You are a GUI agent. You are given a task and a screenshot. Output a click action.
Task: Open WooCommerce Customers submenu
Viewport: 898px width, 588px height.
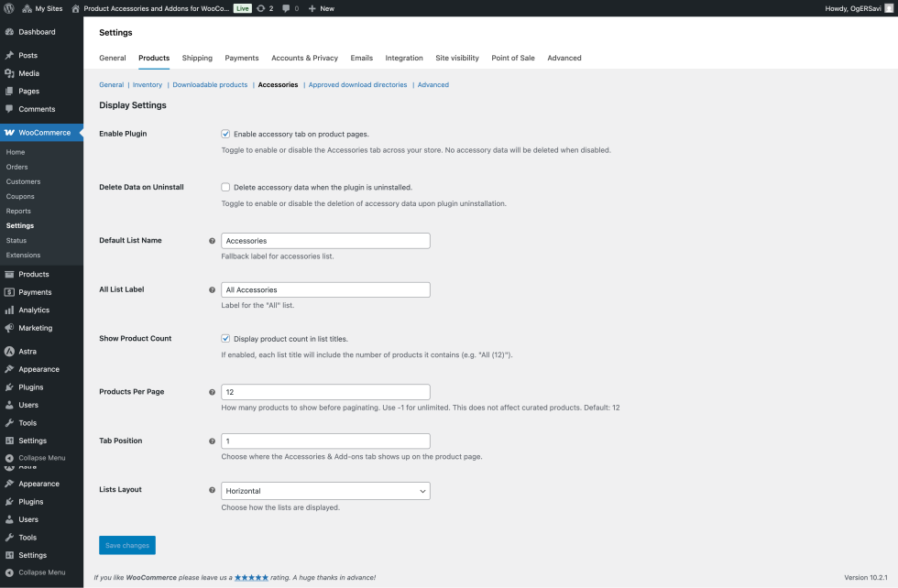coord(24,181)
